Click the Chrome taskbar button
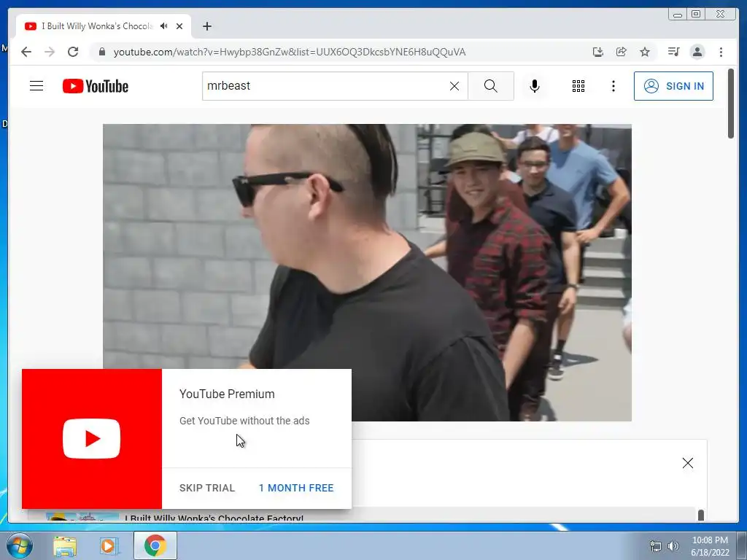This screenshot has height=560, width=747. [x=155, y=545]
